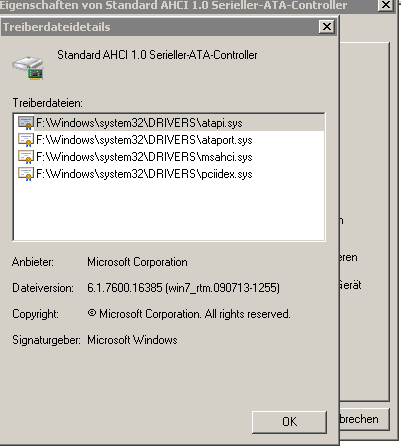Select the atapi.sys driver file entry
401x448 pixels.
tap(169, 123)
